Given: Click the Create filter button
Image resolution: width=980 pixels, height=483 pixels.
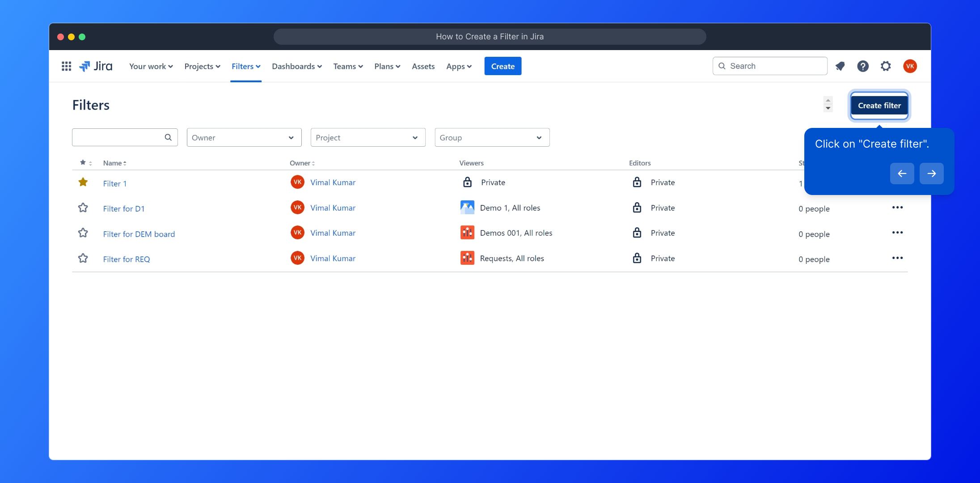Looking at the screenshot, I should tap(879, 106).
